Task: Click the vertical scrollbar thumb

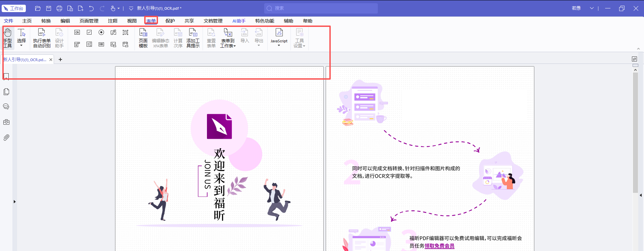Action: click(635, 133)
